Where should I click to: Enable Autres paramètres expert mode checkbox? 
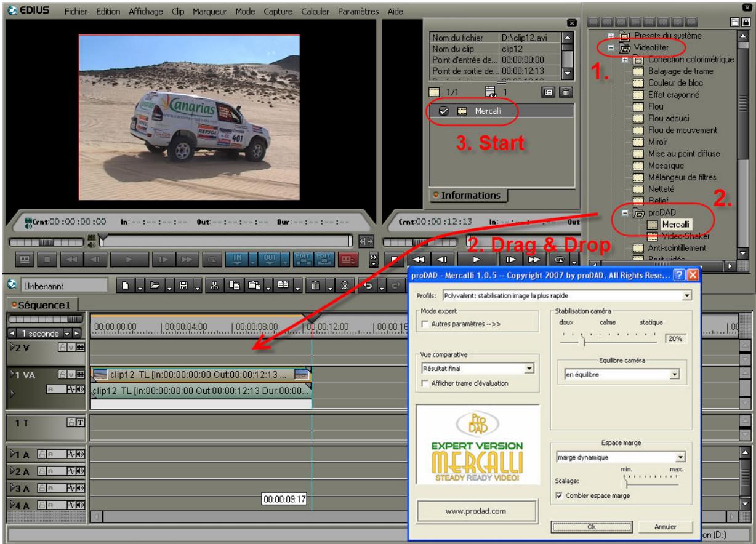[425, 324]
